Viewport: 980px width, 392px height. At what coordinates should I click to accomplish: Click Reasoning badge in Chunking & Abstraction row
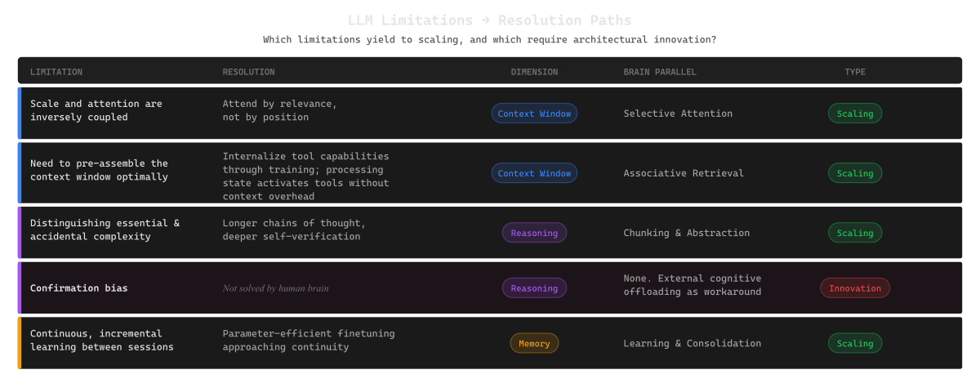tap(534, 233)
